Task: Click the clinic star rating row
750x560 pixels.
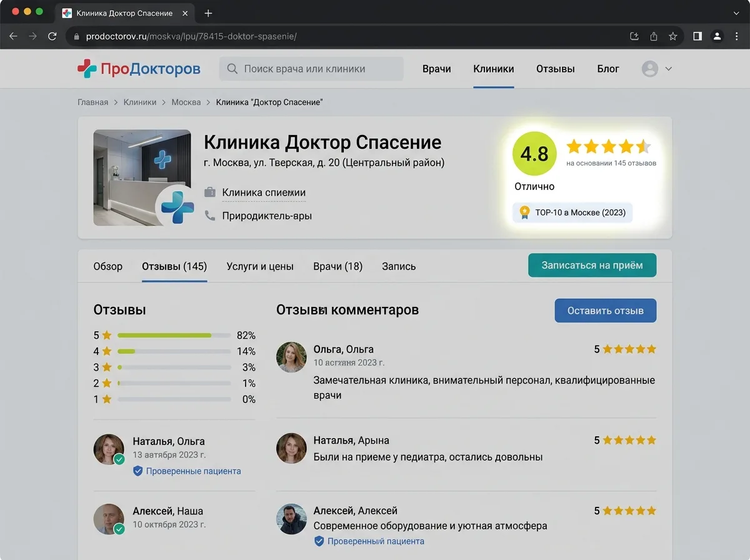Action: pos(609,147)
